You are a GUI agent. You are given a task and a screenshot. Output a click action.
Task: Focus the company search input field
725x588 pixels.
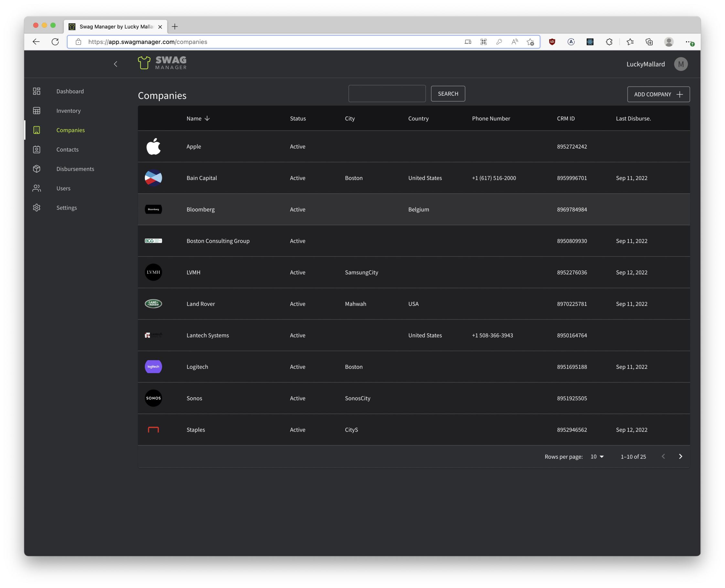[x=387, y=93]
